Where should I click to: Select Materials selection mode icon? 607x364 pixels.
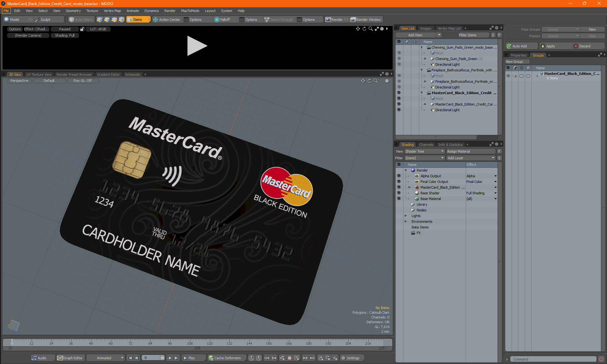pos(121,20)
